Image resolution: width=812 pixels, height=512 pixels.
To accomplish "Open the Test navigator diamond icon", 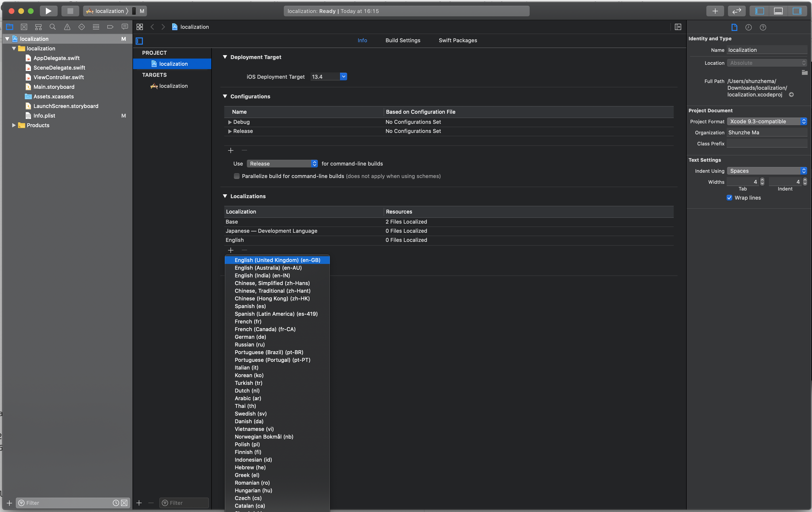I will (82, 27).
